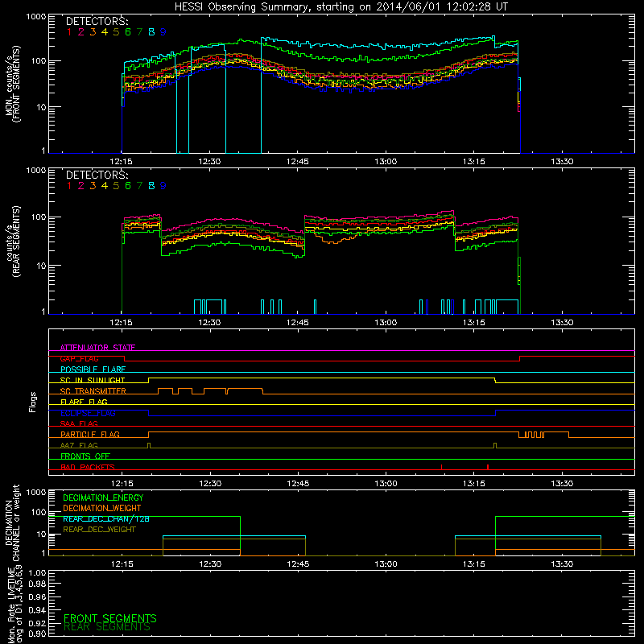Click the FLARE_FLAG label
Image resolution: width=644 pixels, height=644 pixels.
(x=84, y=402)
